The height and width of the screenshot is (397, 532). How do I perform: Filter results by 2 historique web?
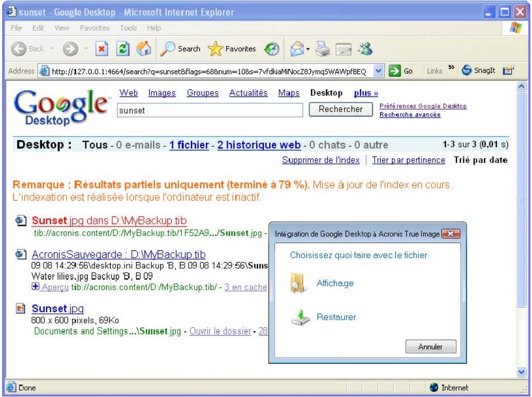[259, 145]
